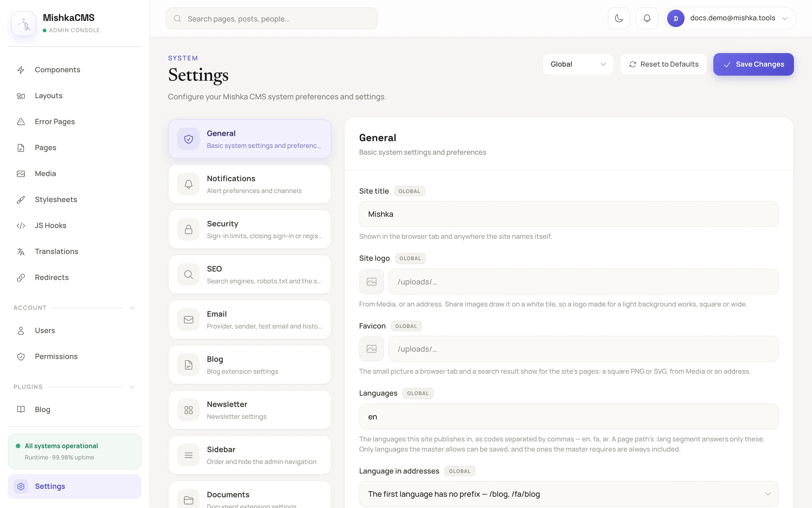Image resolution: width=812 pixels, height=508 pixels.
Task: Click the Permissions shield icon
Action: click(x=21, y=356)
